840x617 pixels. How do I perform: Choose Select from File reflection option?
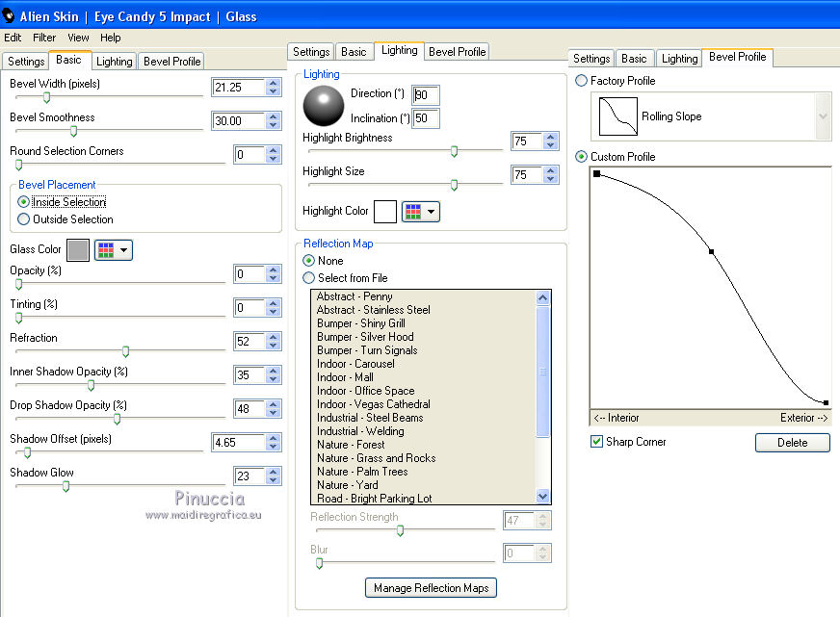coord(308,278)
